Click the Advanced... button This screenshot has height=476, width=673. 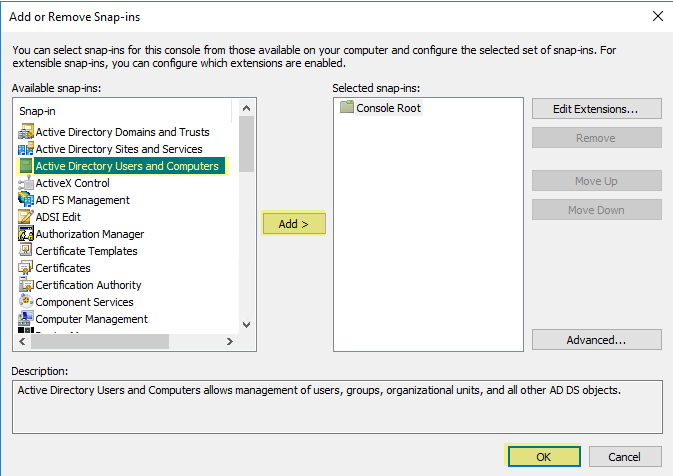click(596, 340)
